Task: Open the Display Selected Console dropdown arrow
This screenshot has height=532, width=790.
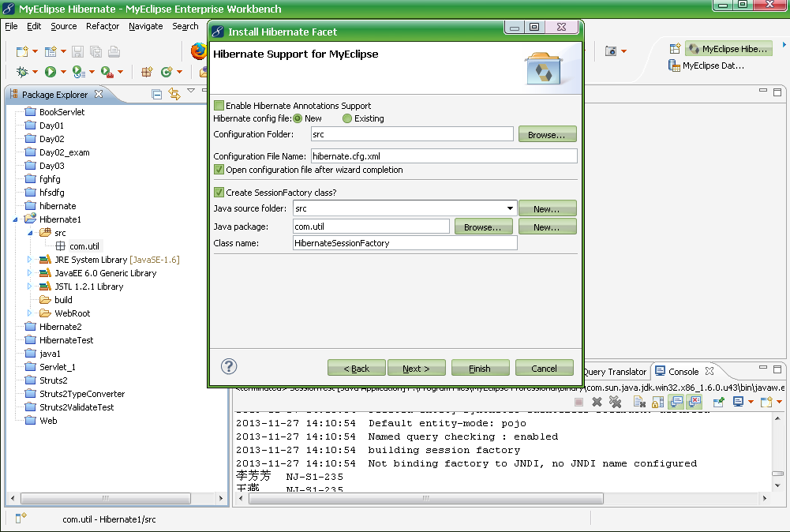Action: (751, 402)
